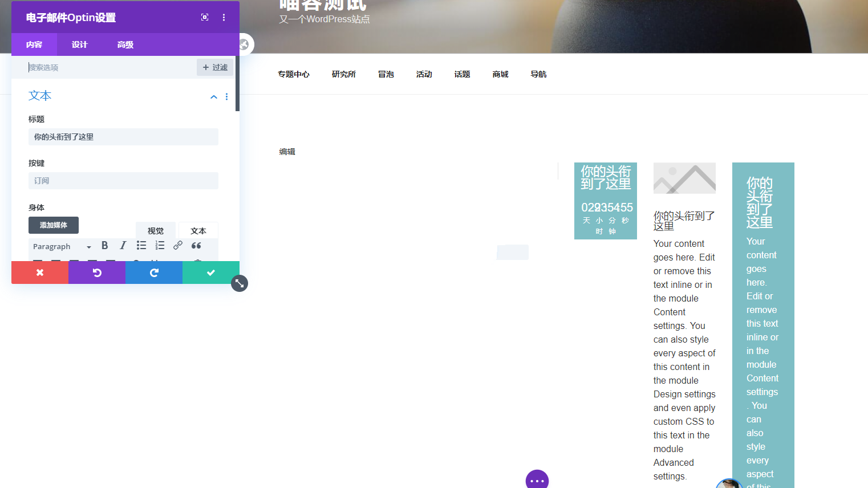Collapse the 文本 section
This screenshot has height=488, width=868.
214,97
